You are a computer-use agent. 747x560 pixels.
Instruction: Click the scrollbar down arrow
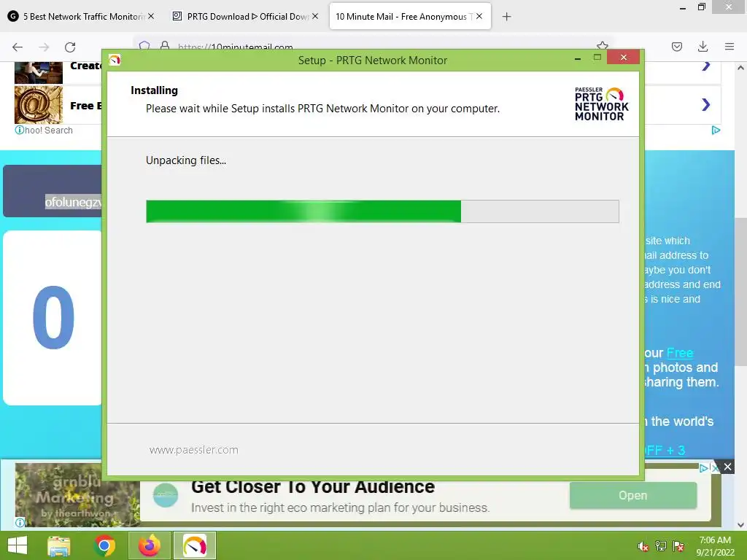pos(740,525)
